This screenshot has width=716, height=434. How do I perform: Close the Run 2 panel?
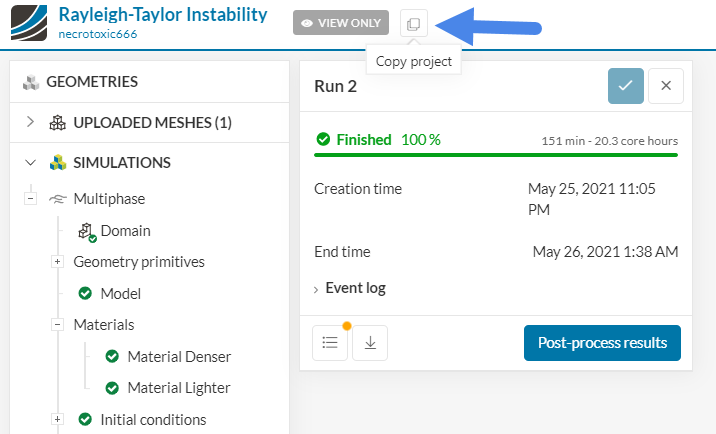tap(666, 86)
